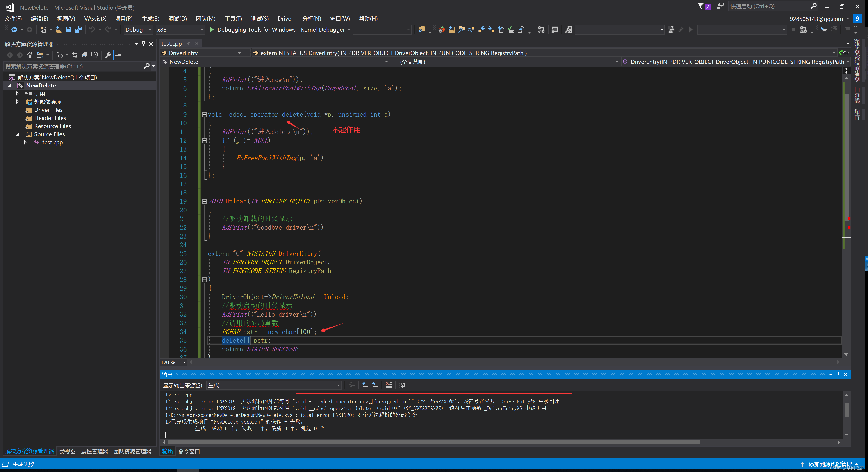The image size is (868, 472).
Task: Click the VAssistX tomato icon
Action: [x=441, y=30]
